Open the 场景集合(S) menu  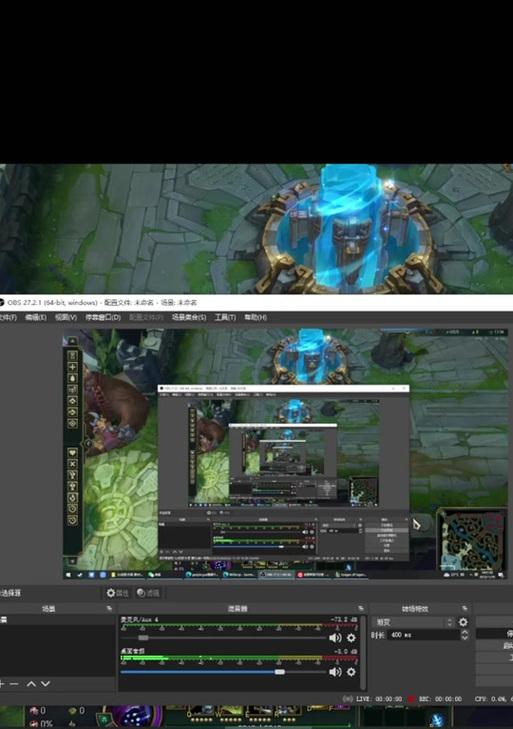click(x=189, y=317)
